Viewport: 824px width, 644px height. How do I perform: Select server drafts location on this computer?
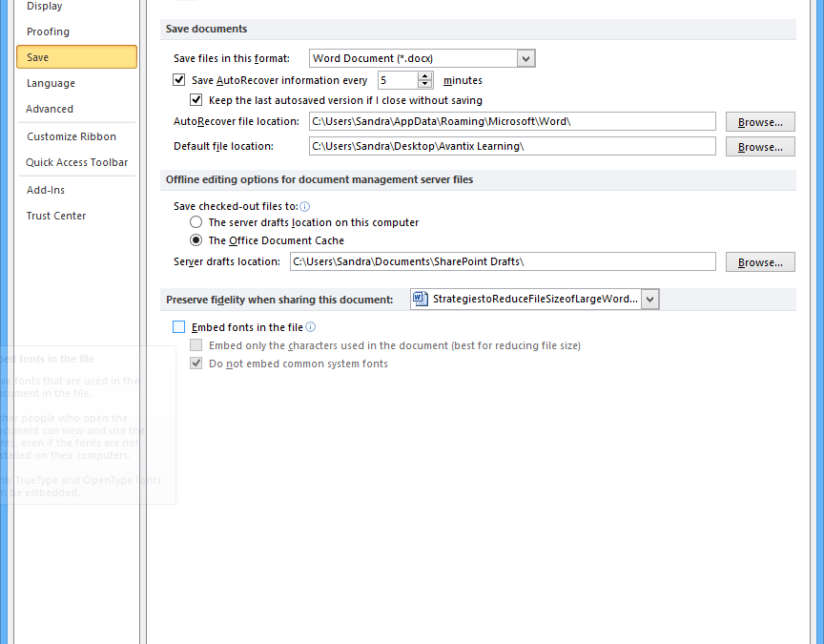(196, 222)
